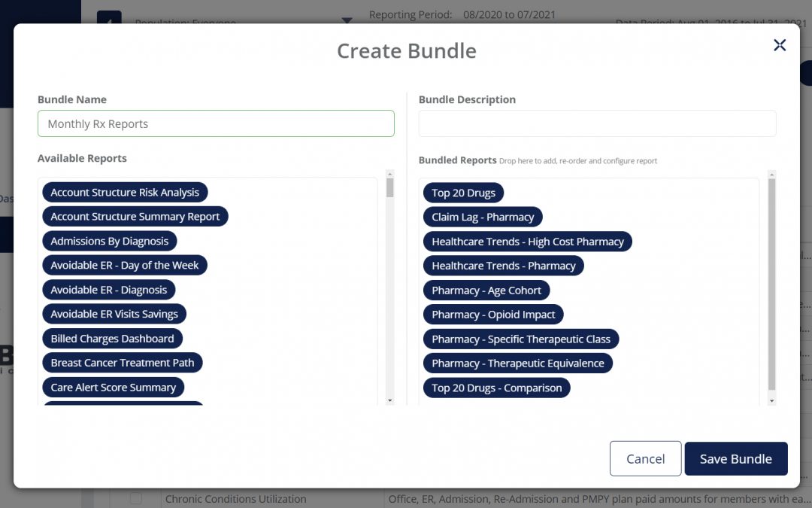The height and width of the screenshot is (508, 812).
Task: Check the Chronic Conditions Utilization checkbox
Action: tap(135, 498)
